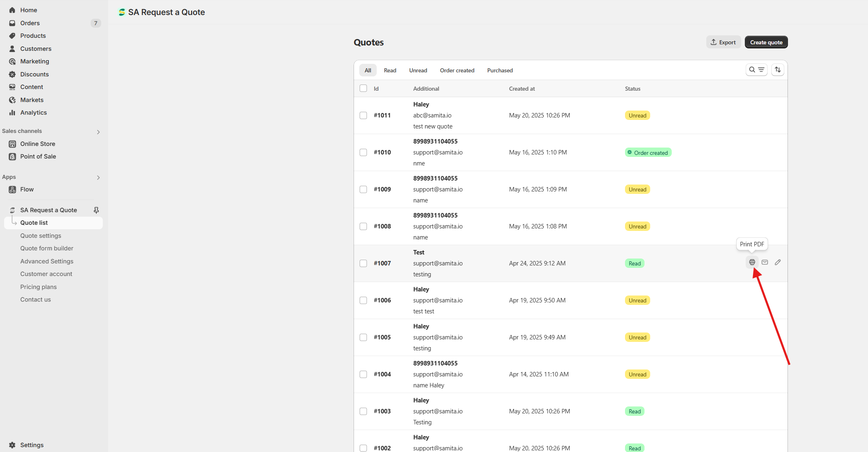Screen dimensions: 868x452
Task: Click Unread badge on quote #1009
Action: click(637, 189)
